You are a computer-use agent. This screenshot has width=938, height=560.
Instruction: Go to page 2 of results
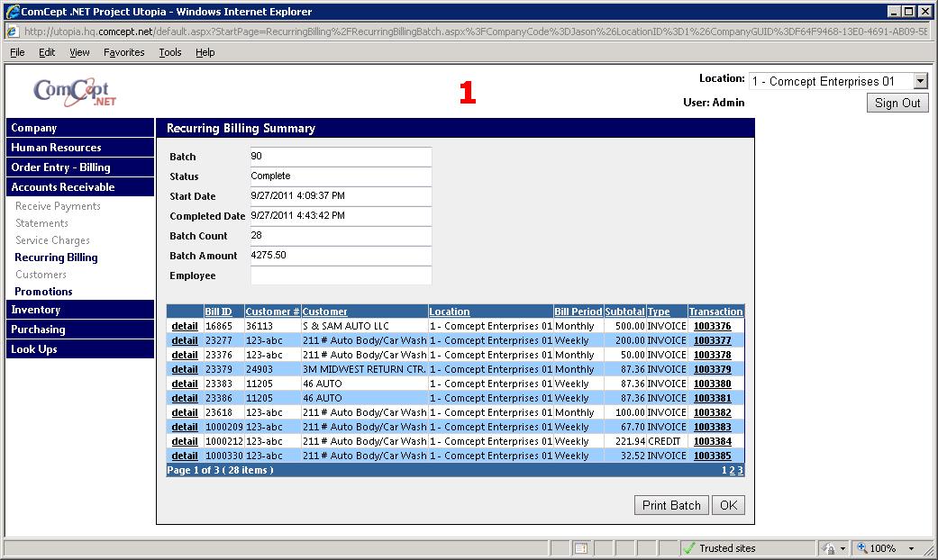(732, 470)
